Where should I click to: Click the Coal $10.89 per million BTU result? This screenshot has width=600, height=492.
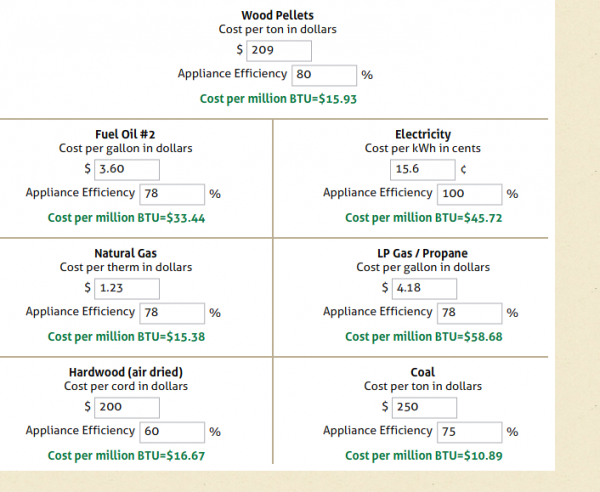click(x=423, y=456)
